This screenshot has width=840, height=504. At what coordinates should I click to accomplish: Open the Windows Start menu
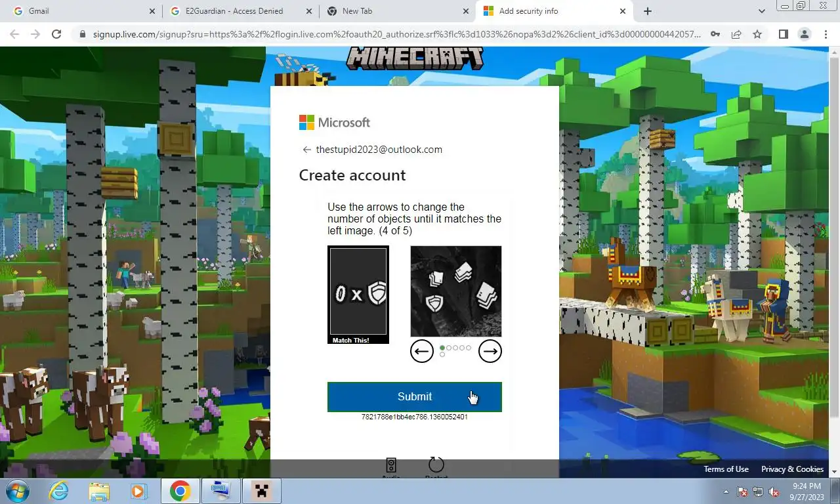tap(17, 491)
